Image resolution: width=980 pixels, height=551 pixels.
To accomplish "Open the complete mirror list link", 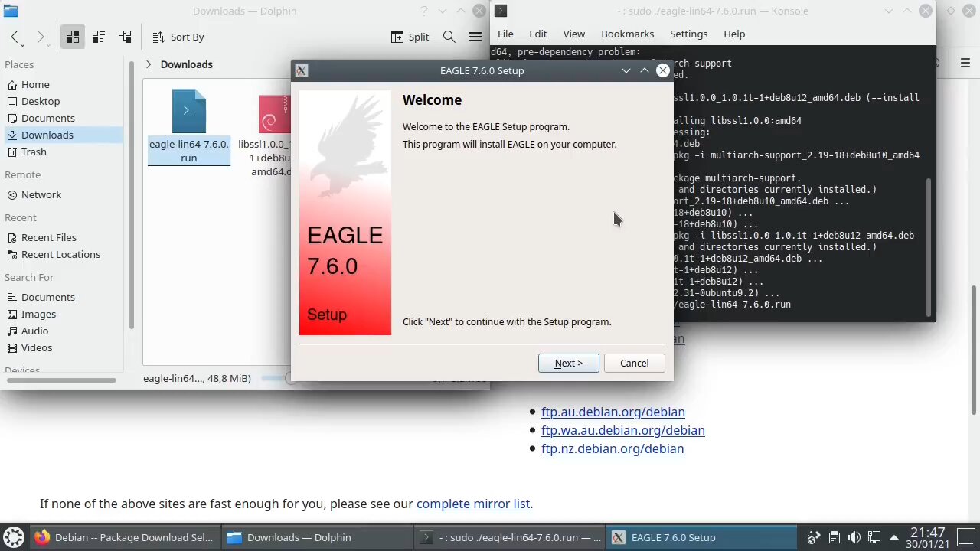I will [472, 504].
